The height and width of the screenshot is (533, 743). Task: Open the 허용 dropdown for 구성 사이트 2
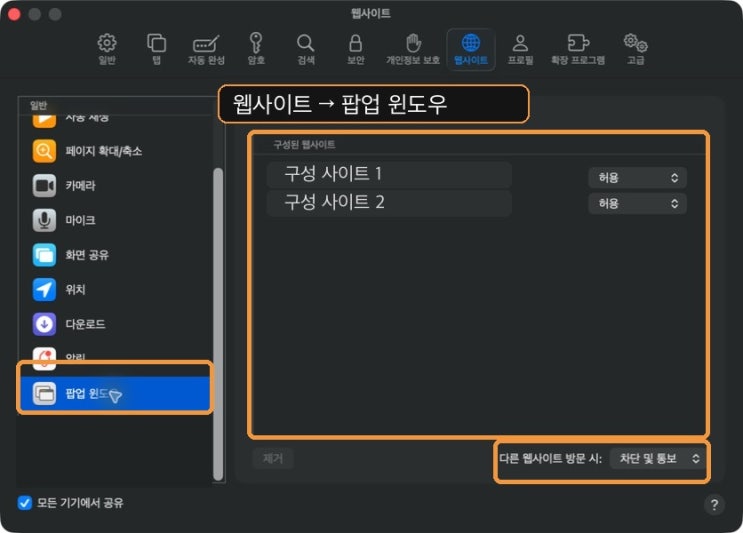pos(637,203)
